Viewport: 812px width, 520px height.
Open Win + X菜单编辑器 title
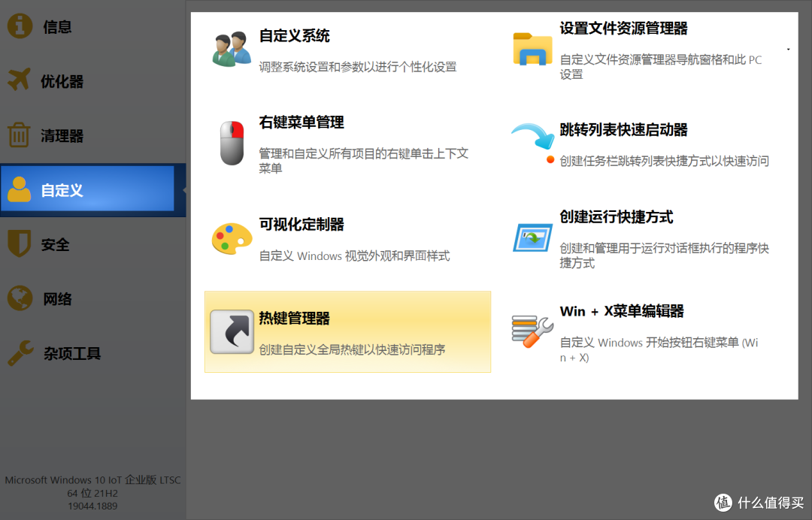click(x=622, y=311)
